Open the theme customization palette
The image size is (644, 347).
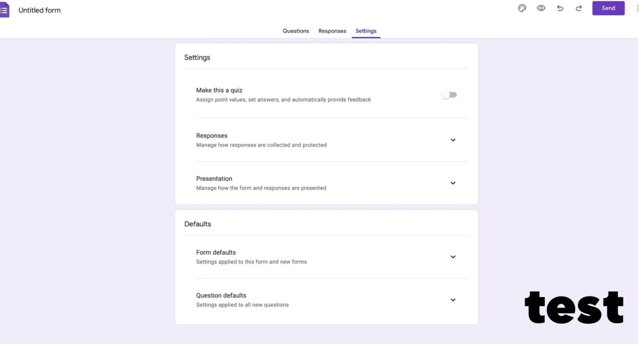pos(522,8)
